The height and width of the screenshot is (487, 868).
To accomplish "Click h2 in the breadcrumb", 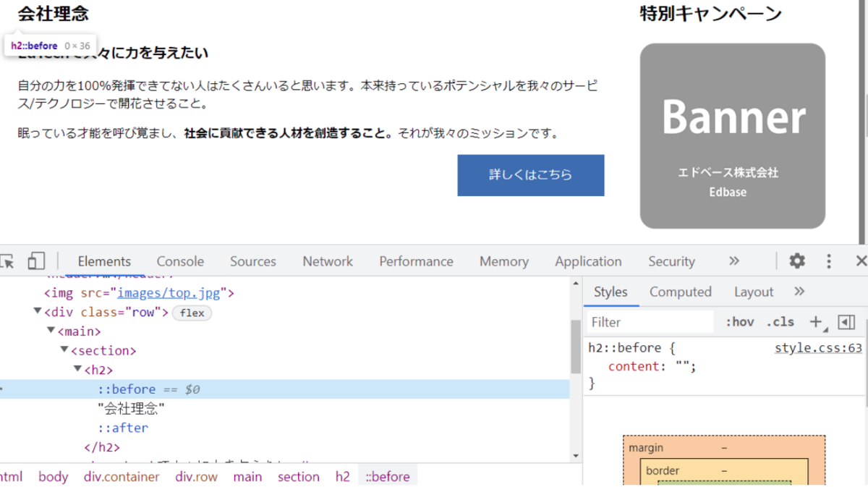I will (x=342, y=476).
